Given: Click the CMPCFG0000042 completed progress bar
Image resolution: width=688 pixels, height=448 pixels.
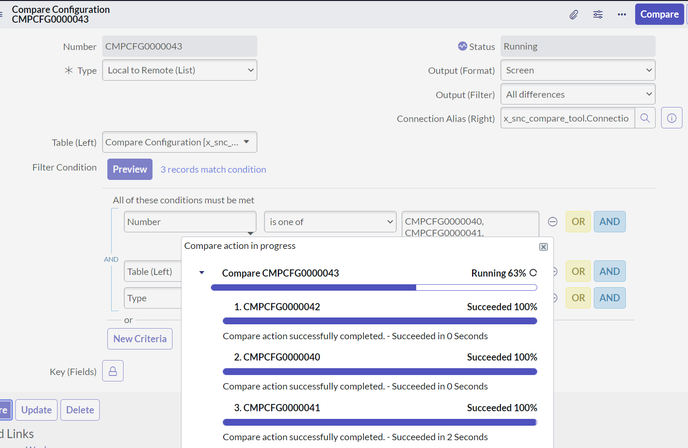Looking at the screenshot, I should 379,321.
